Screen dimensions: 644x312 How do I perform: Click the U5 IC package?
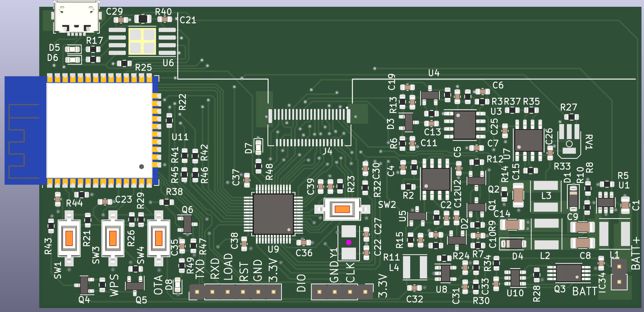[417, 216]
